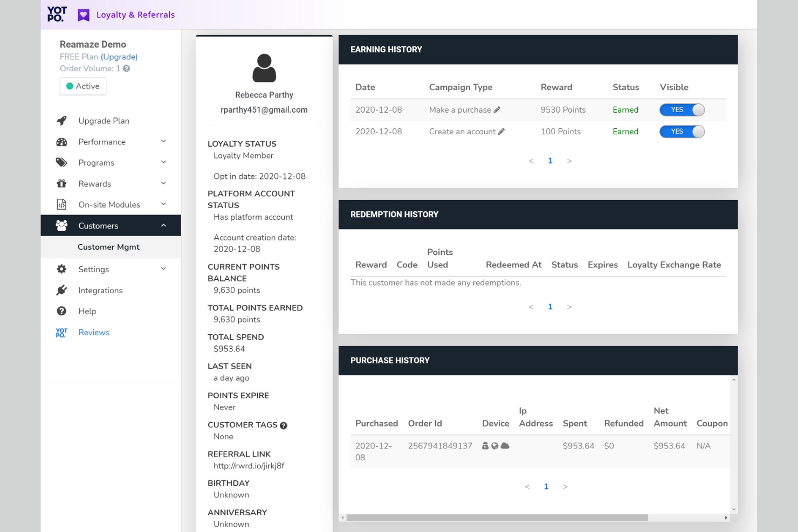Viewport: 798px width, 532px height.
Task: Click the referral link http://rwrd.io/jirkj8f
Action: point(249,466)
